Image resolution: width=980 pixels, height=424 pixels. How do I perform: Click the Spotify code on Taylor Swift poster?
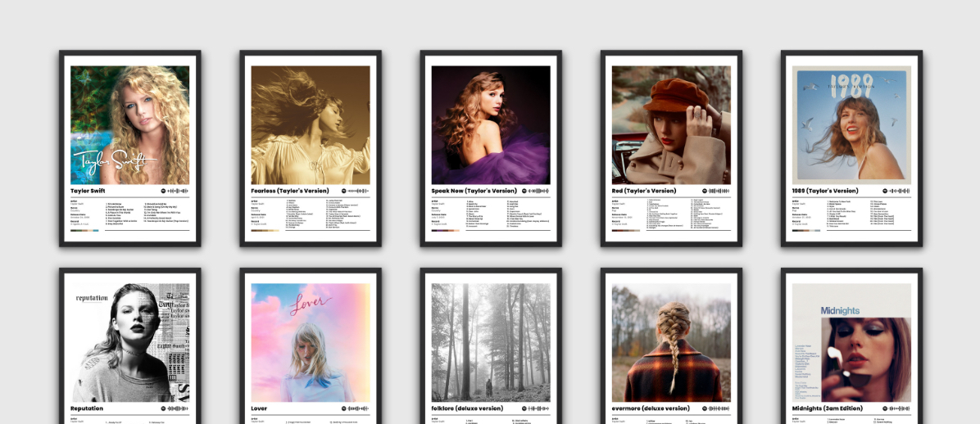click(173, 191)
